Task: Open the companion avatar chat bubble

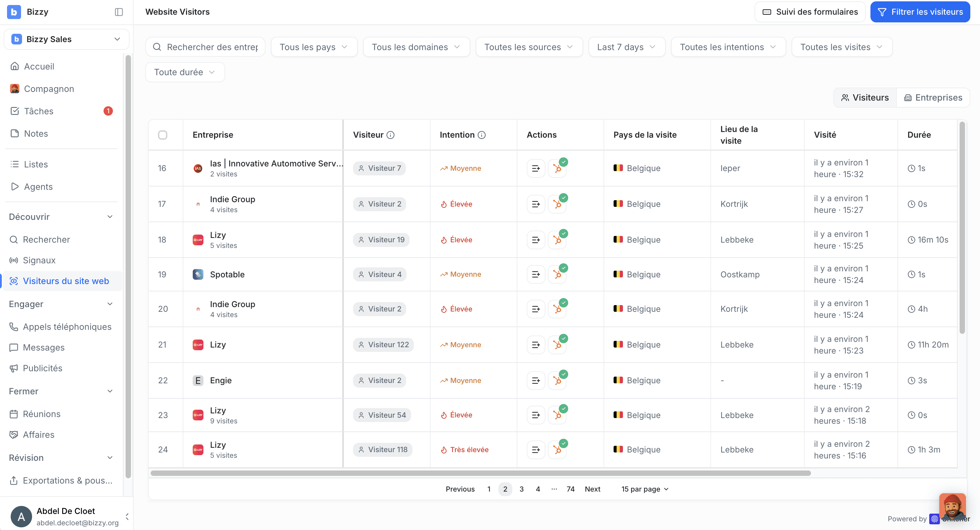Action: click(952, 507)
